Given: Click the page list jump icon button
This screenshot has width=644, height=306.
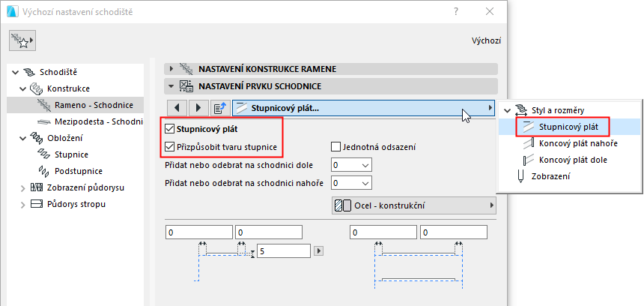Looking at the screenshot, I should point(220,108).
